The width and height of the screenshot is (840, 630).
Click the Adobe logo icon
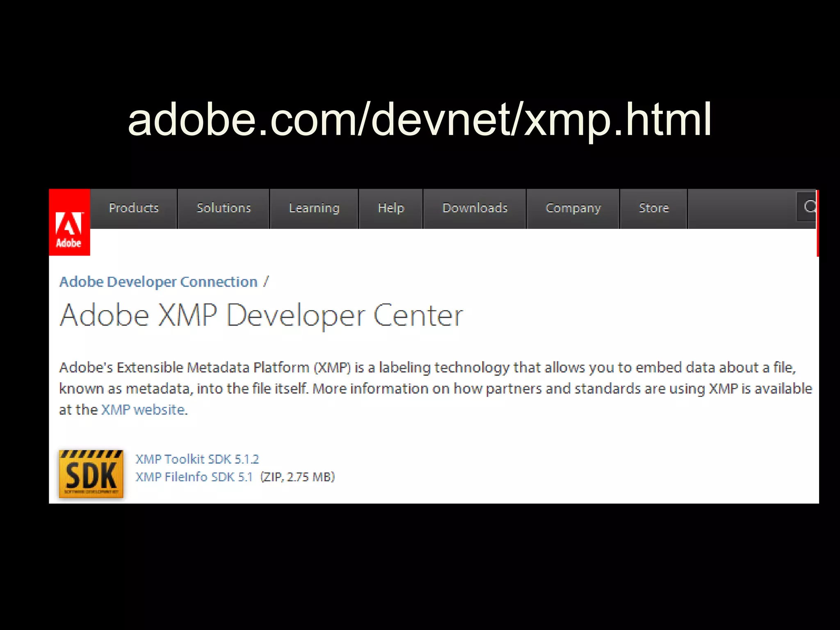(x=69, y=222)
